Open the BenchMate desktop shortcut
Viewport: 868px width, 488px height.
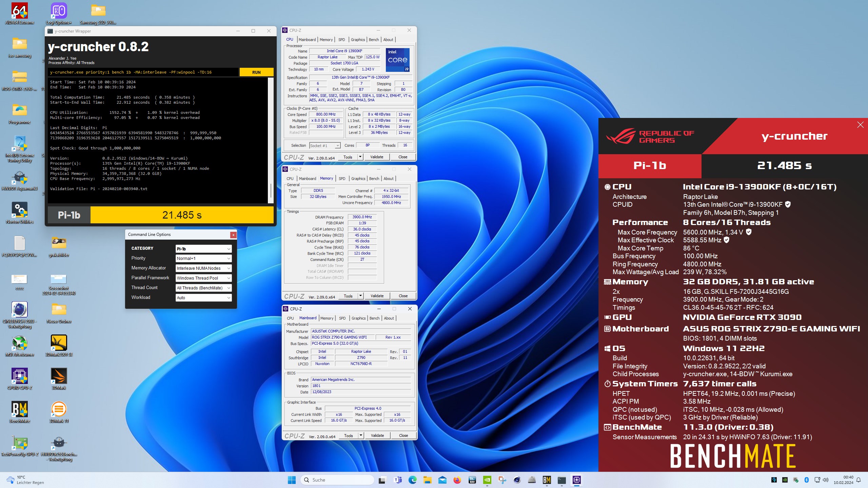coord(20,412)
